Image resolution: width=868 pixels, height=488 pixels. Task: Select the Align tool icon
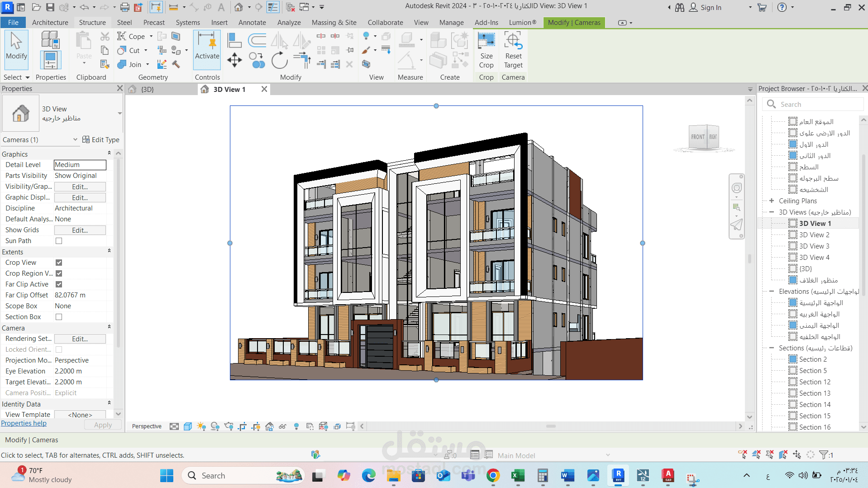tap(234, 41)
